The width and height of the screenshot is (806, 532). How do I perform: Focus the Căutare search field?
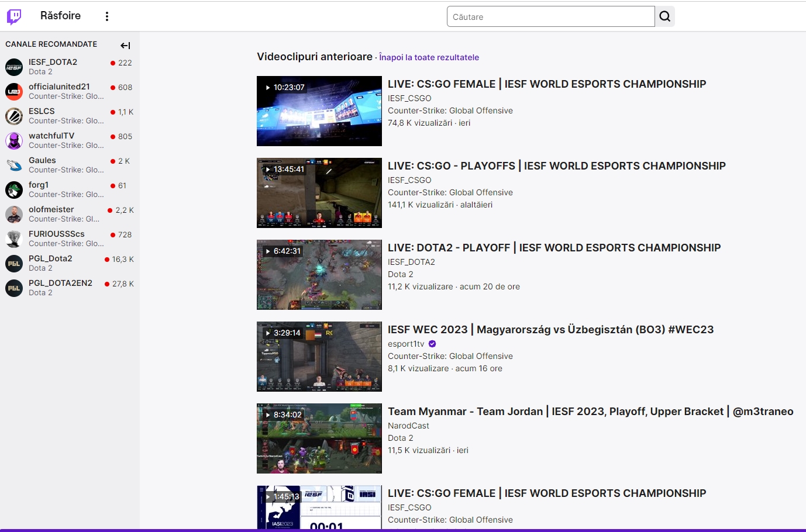tap(551, 16)
